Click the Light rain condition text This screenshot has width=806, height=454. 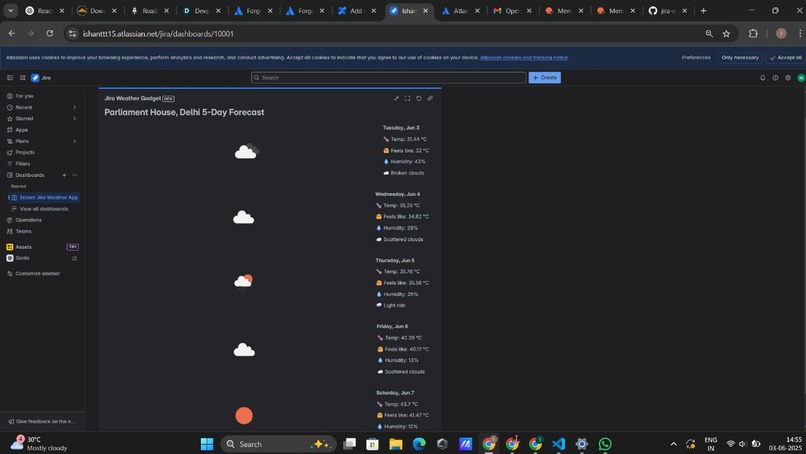pyautogui.click(x=394, y=305)
